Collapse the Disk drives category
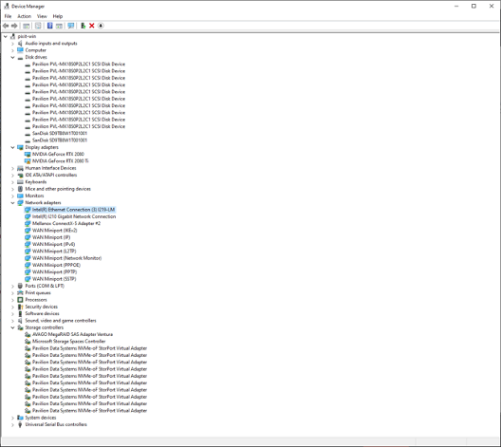 (12, 57)
